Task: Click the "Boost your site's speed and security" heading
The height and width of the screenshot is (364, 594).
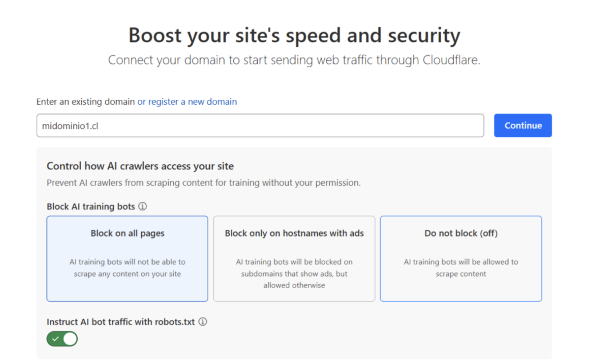Action: click(294, 36)
